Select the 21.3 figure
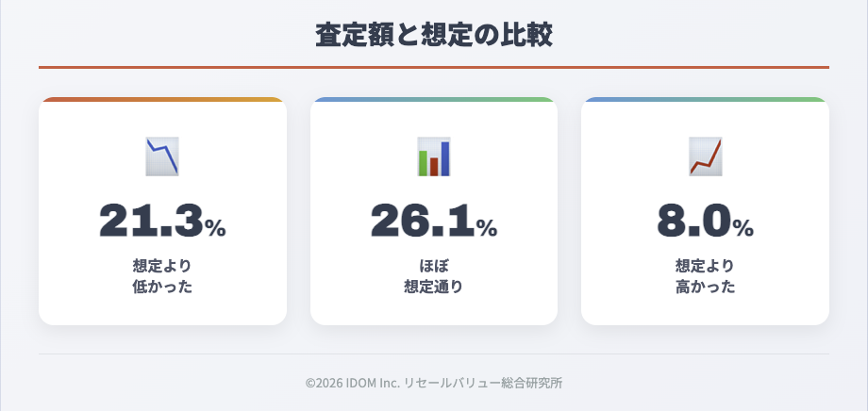The height and width of the screenshot is (411, 868). tap(151, 221)
